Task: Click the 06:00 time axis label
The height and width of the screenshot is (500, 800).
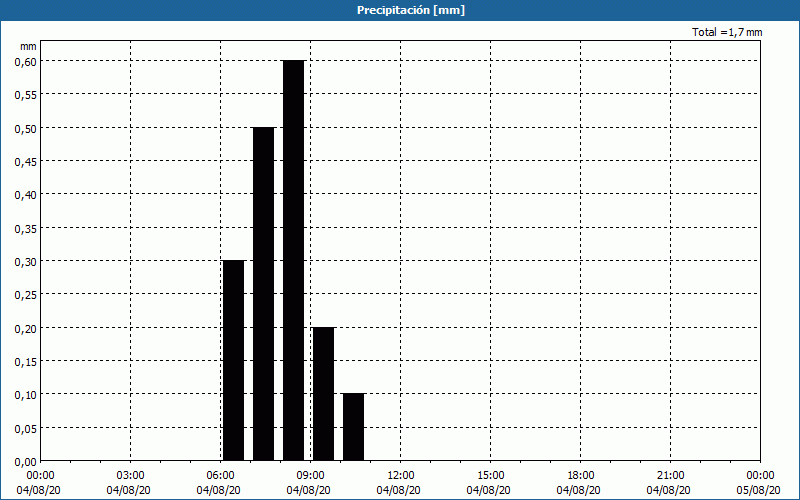Action: (x=220, y=476)
